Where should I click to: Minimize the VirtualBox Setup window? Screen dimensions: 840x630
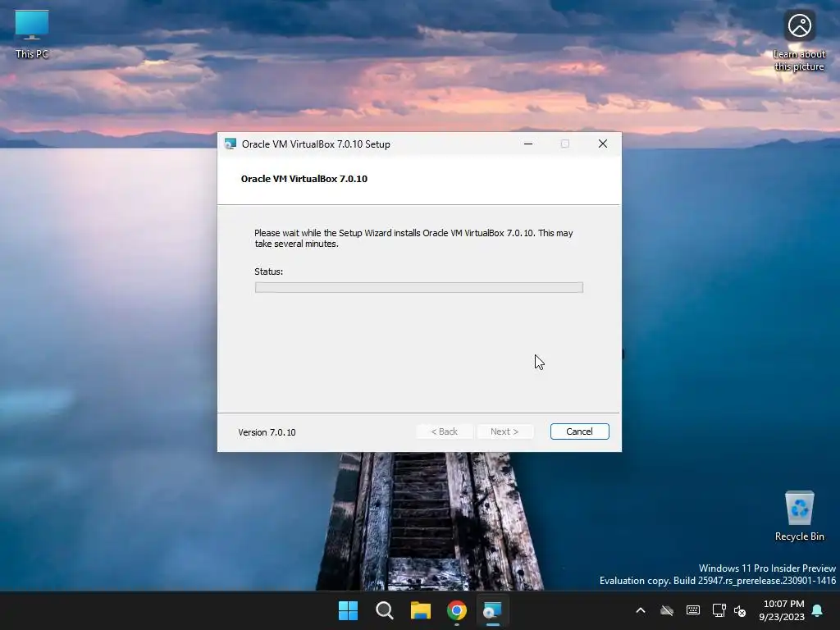pyautogui.click(x=528, y=144)
